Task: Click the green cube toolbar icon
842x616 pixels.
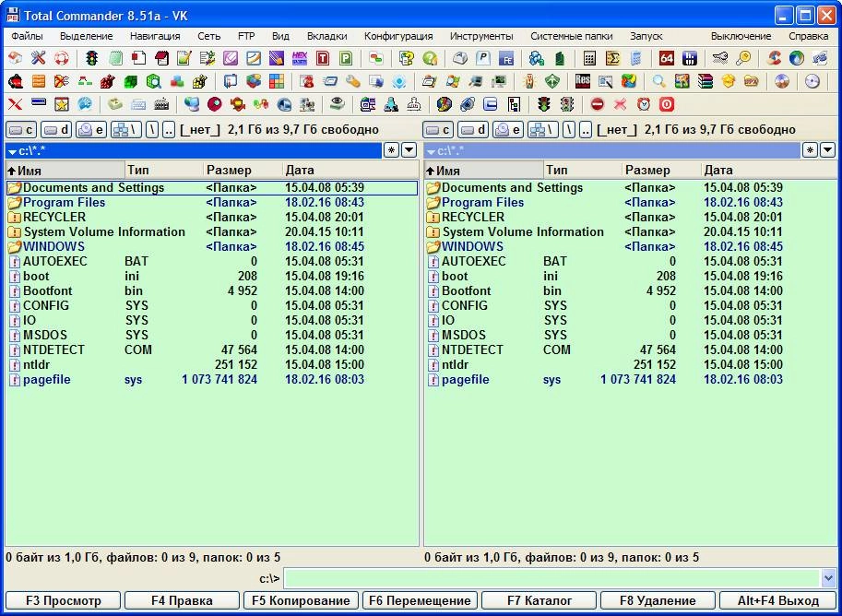Action: pyautogui.click(x=130, y=81)
